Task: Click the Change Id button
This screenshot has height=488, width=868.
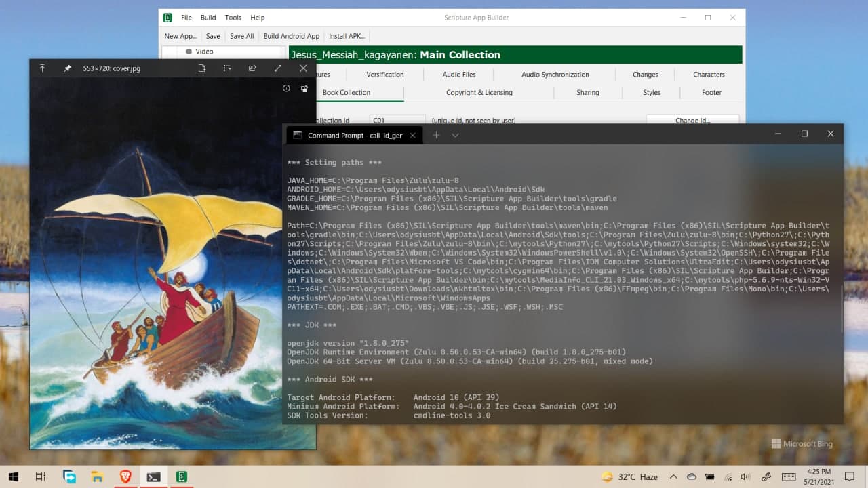Action: pyautogui.click(x=692, y=120)
